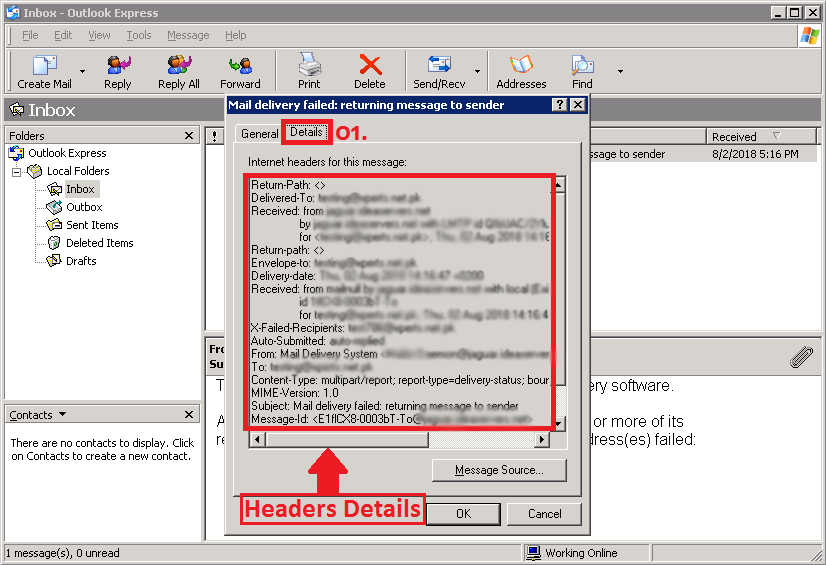This screenshot has width=826, height=565.
Task: Close the Contacts pane
Action: click(189, 414)
